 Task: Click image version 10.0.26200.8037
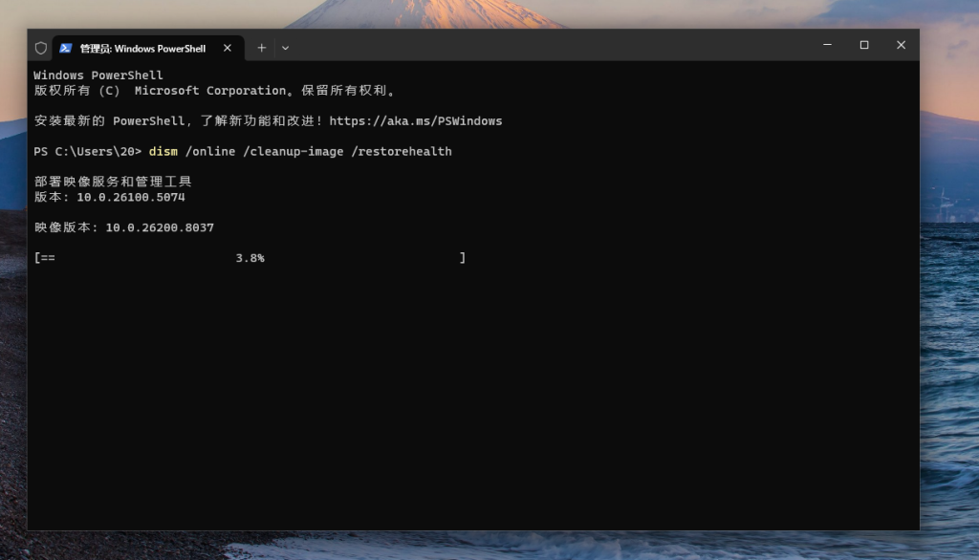tap(160, 227)
